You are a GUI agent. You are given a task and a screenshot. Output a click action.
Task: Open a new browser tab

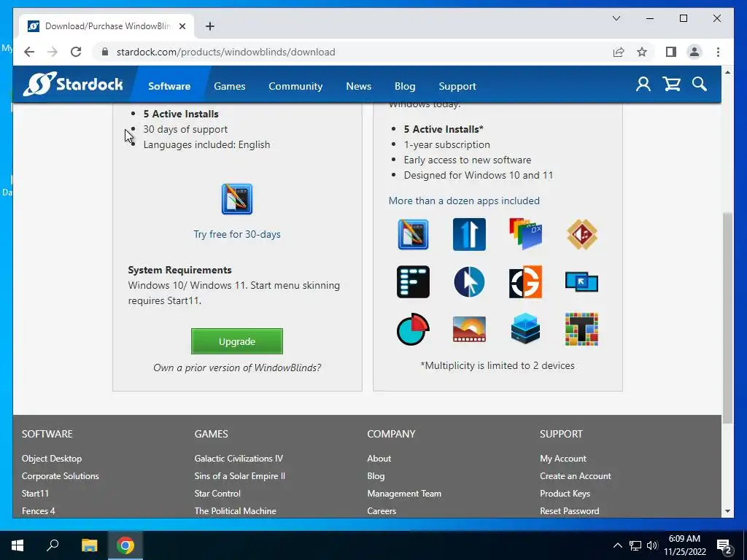209,26
